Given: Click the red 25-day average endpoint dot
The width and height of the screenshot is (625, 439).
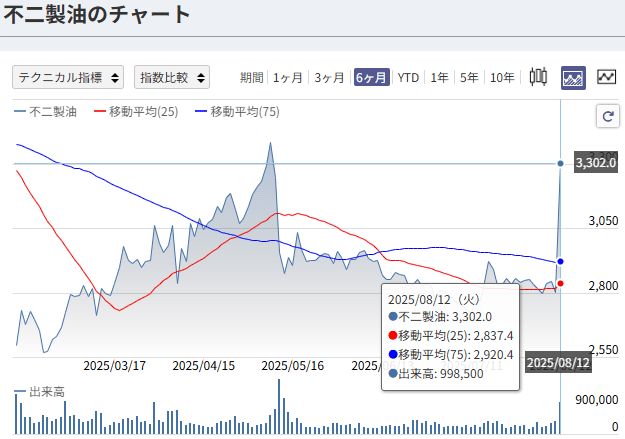Looking at the screenshot, I should pos(560,283).
